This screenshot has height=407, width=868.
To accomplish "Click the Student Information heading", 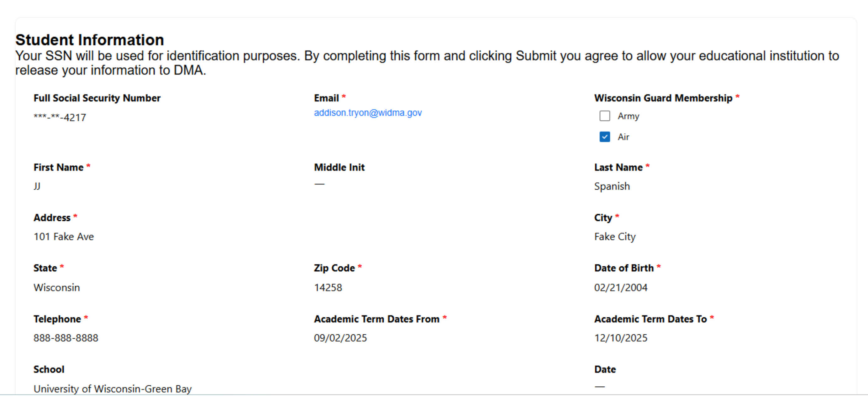I will [x=90, y=39].
